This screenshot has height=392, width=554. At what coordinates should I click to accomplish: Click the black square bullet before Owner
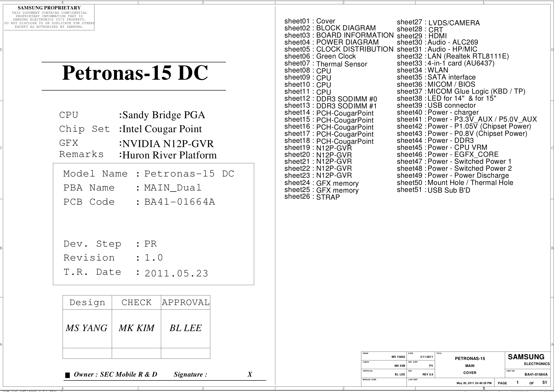68,375
